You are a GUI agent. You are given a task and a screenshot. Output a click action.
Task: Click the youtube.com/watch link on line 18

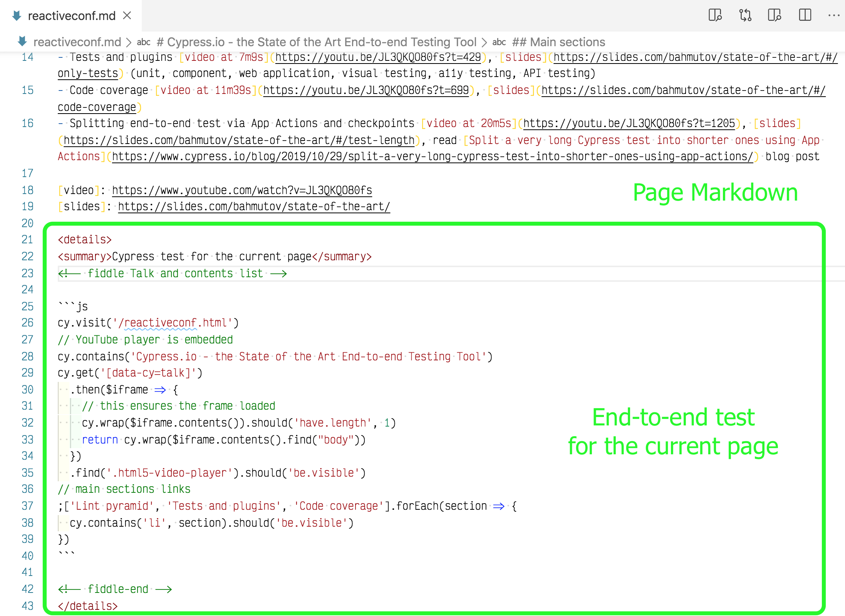tap(242, 190)
